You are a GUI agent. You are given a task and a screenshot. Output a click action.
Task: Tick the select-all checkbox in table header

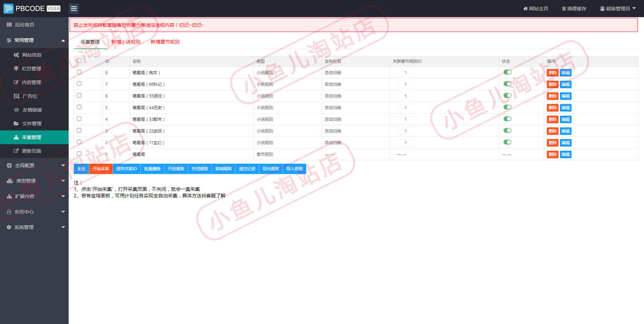pyautogui.click(x=79, y=61)
